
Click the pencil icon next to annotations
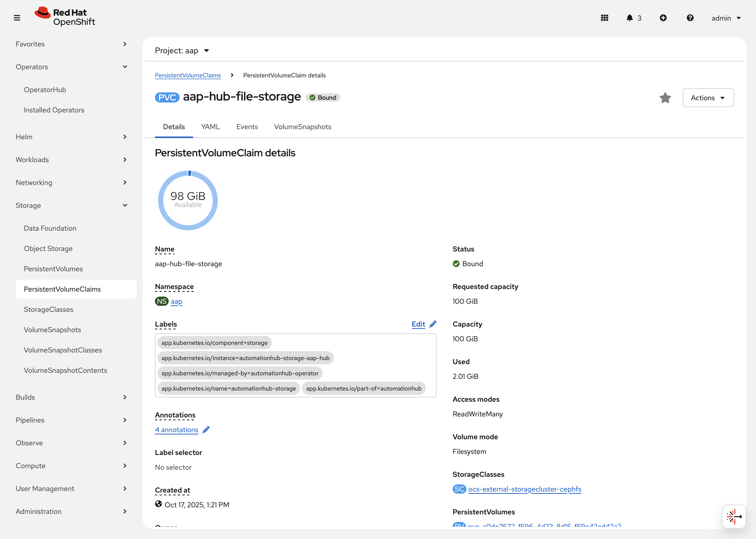coord(206,430)
